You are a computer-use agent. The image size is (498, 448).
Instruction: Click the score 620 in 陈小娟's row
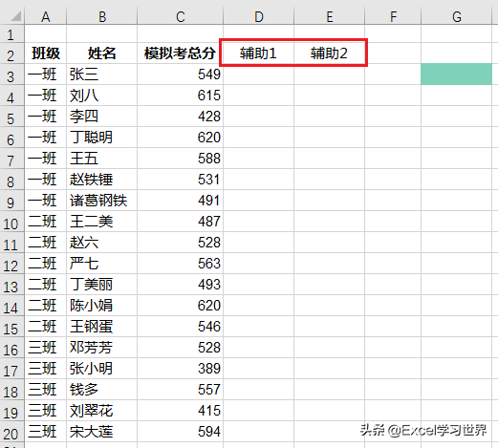click(x=181, y=306)
